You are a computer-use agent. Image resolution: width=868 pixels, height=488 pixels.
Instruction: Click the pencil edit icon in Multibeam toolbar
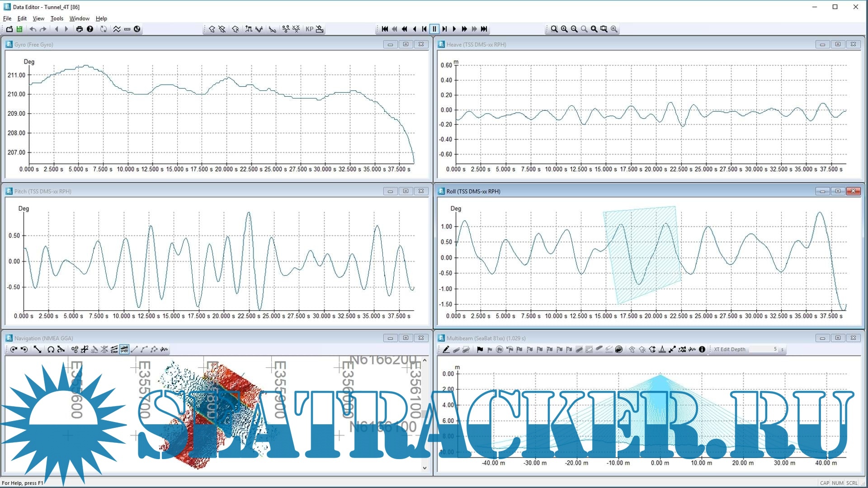[446, 349]
